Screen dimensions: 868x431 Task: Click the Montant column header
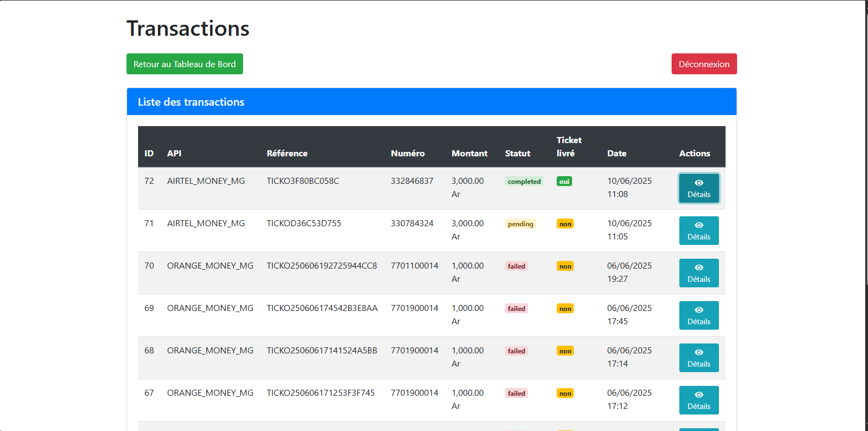pyautogui.click(x=469, y=154)
